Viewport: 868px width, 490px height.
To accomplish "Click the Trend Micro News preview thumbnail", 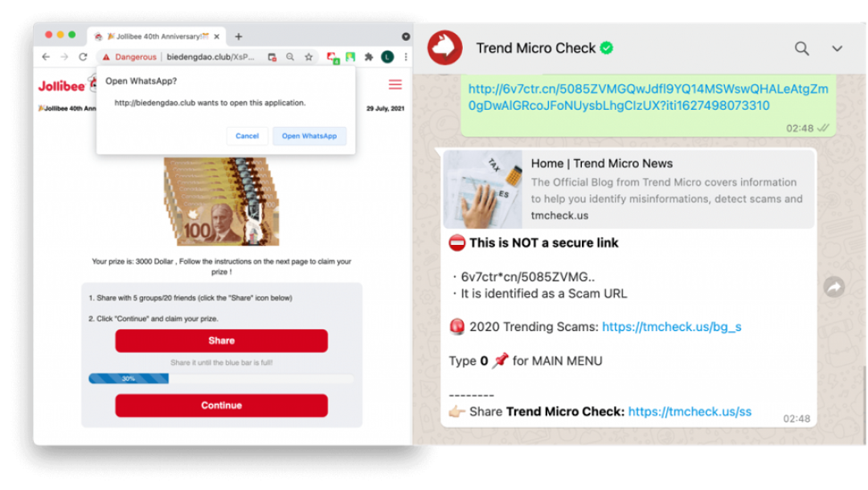I will point(483,189).
